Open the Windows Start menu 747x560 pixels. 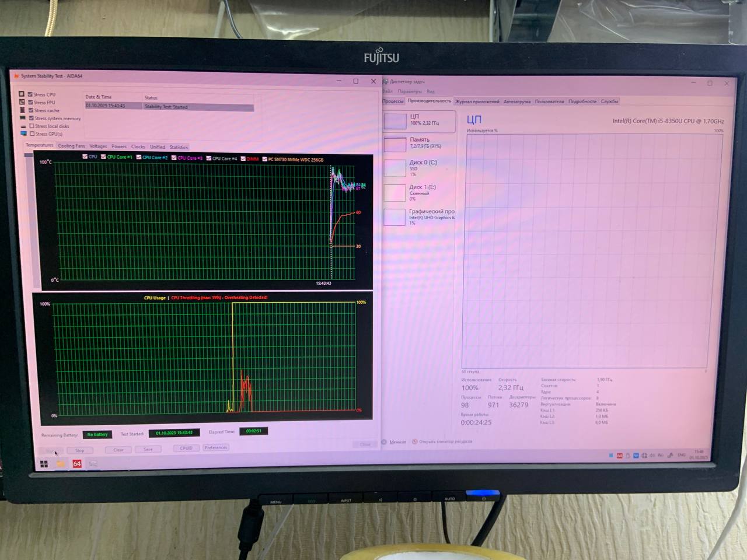[44, 464]
